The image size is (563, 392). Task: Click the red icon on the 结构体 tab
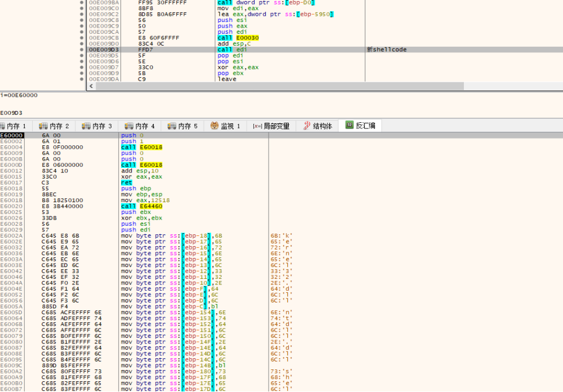click(x=307, y=126)
